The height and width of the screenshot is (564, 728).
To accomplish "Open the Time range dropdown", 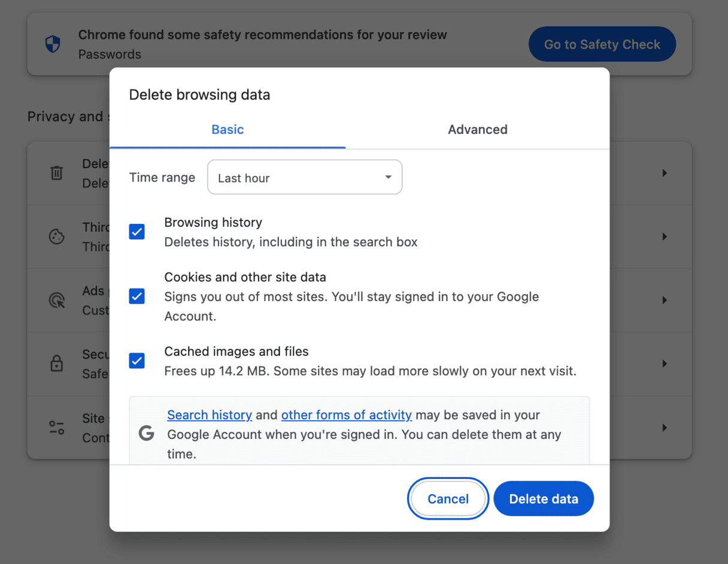I will pyautogui.click(x=305, y=177).
